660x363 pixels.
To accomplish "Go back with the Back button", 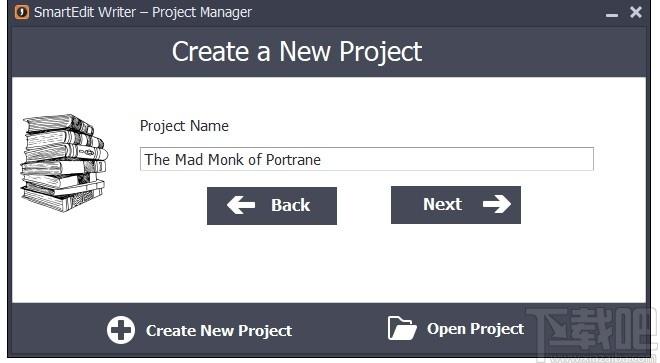I will pos(272,206).
